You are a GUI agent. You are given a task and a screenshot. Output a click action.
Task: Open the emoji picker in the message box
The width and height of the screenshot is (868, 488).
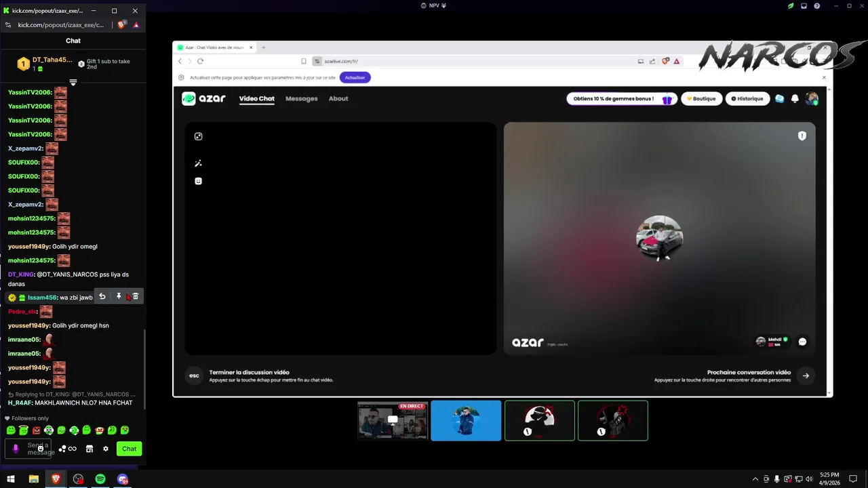tap(41, 449)
